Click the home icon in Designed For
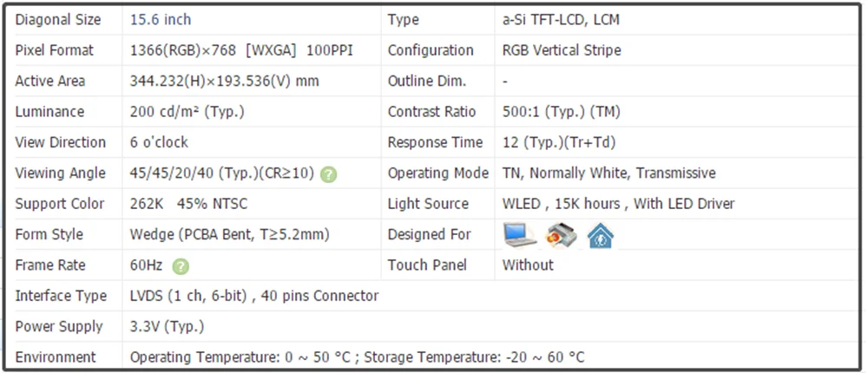 coord(601,236)
